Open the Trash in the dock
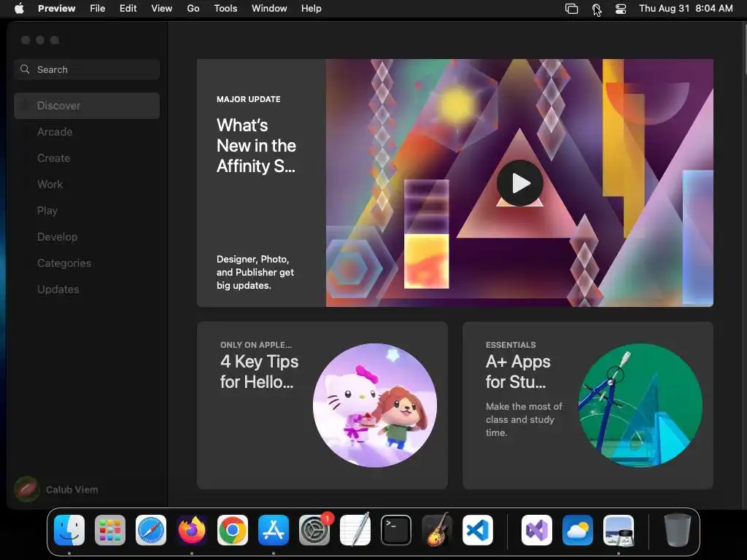The width and height of the screenshot is (747, 560). pos(678,530)
